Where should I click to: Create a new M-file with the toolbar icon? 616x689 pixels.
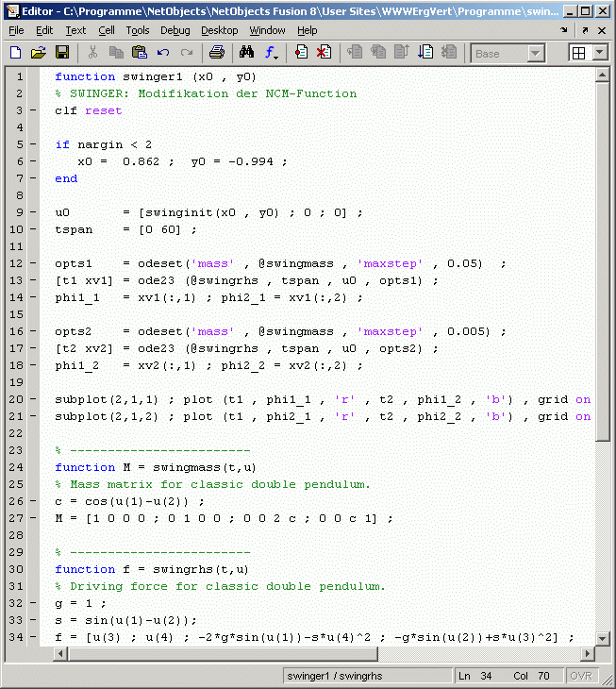15,53
